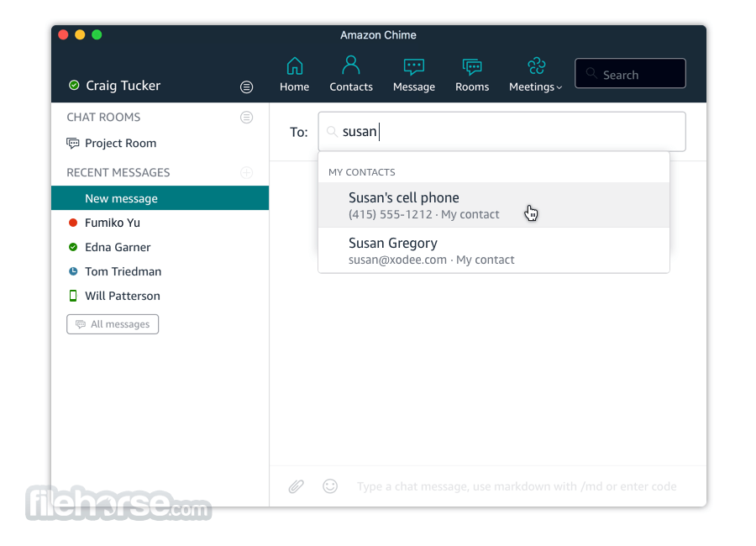Open menu icon beside Craig Tucker
This screenshot has width=756, height=546.
pyautogui.click(x=246, y=87)
